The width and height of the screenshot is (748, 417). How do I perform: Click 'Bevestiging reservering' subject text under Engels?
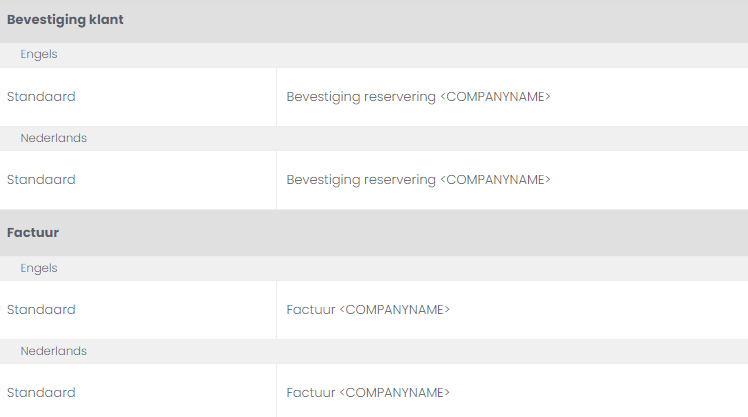[x=361, y=97]
